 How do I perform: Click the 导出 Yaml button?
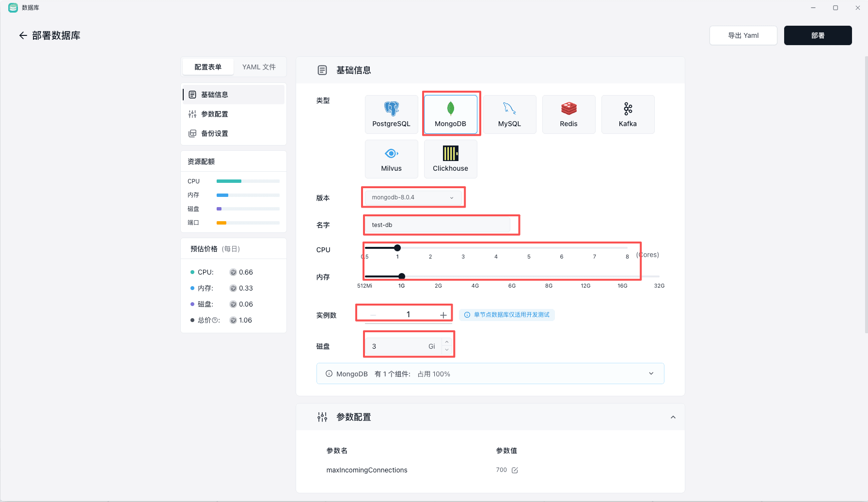pos(743,35)
